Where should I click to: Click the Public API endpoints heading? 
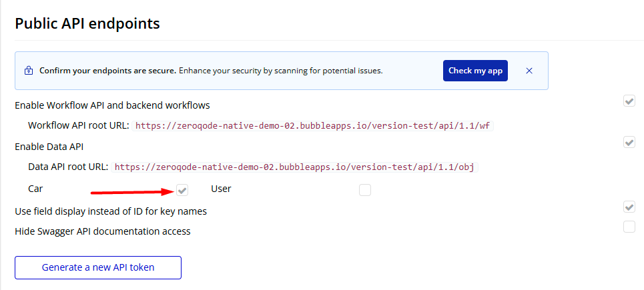pos(87,24)
